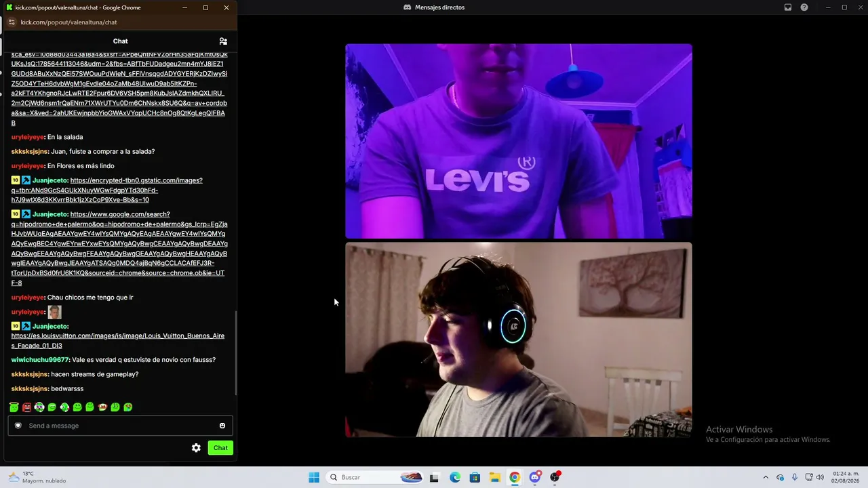Click message 'Chau chicos me tengo que ir'
This screenshot has width=868, height=488.
point(90,298)
